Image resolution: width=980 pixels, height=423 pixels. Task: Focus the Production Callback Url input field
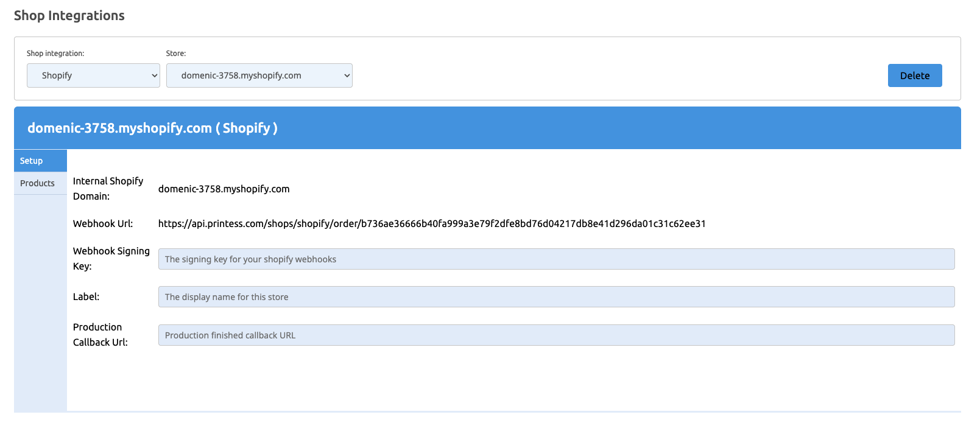click(556, 335)
